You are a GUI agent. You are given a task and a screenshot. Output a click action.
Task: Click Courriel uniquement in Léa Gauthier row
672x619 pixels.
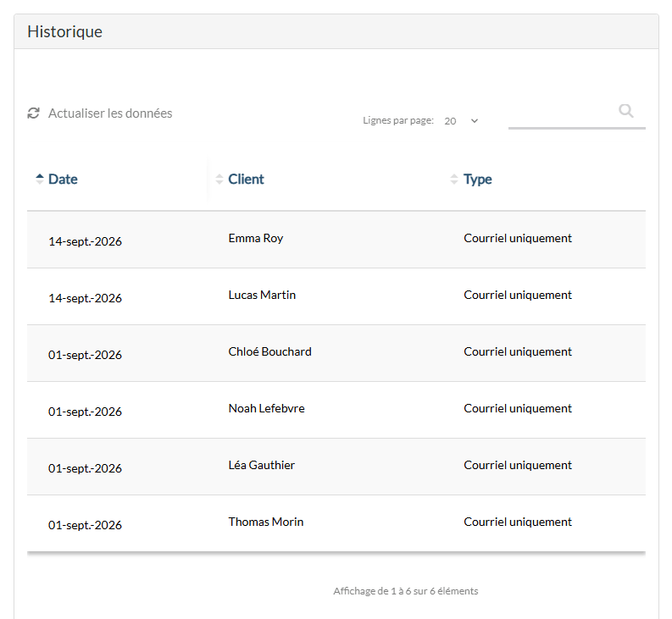point(518,465)
